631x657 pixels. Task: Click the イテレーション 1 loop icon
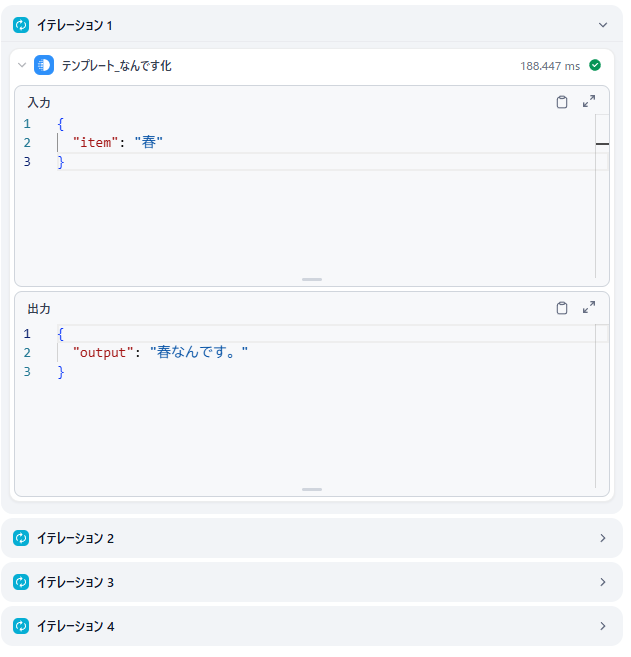[x=21, y=25]
